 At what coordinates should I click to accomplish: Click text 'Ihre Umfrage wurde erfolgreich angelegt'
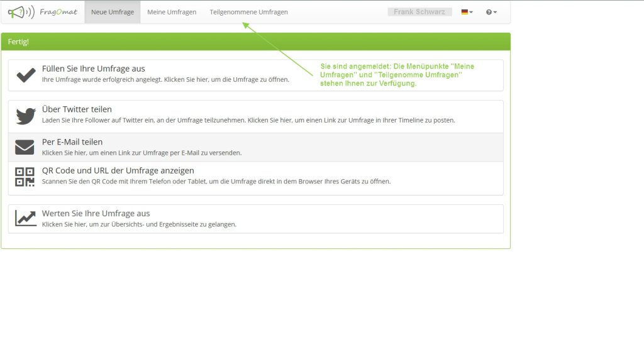click(103, 80)
